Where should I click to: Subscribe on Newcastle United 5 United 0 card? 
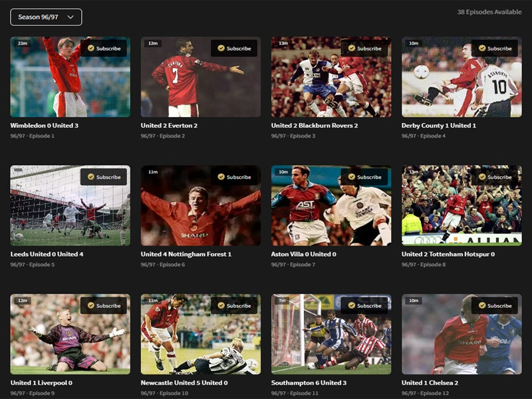(x=234, y=305)
